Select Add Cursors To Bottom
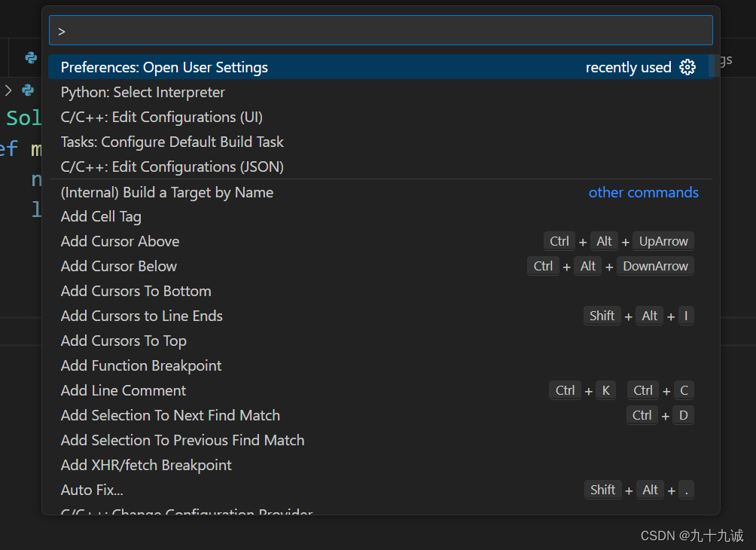Viewport: 756px width, 550px height. (x=380, y=292)
